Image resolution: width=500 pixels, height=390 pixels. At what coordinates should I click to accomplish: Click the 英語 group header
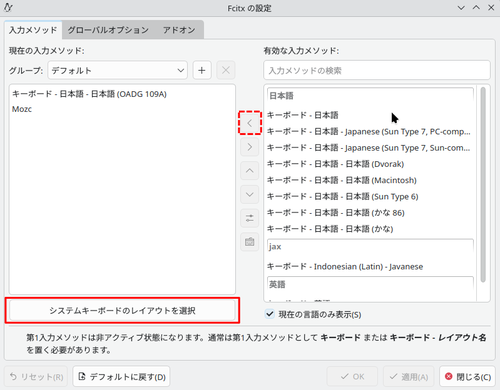point(370,284)
